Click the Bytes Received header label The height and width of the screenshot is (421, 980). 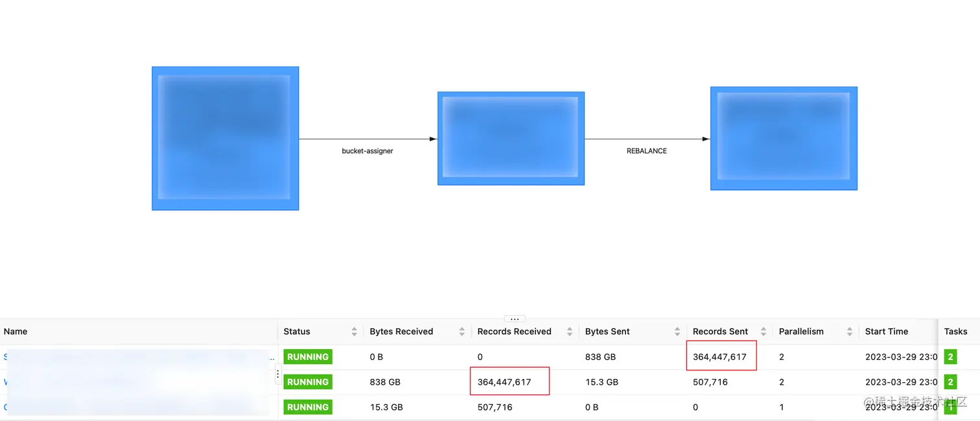[x=401, y=331]
